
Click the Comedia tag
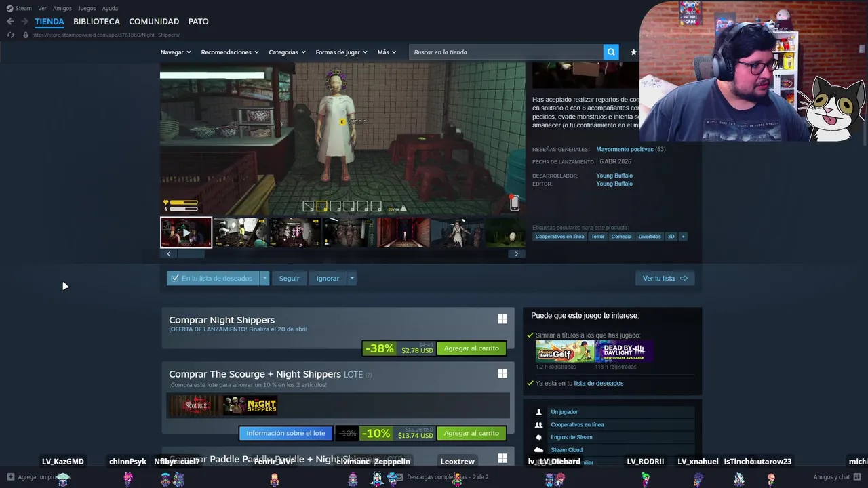coord(621,237)
